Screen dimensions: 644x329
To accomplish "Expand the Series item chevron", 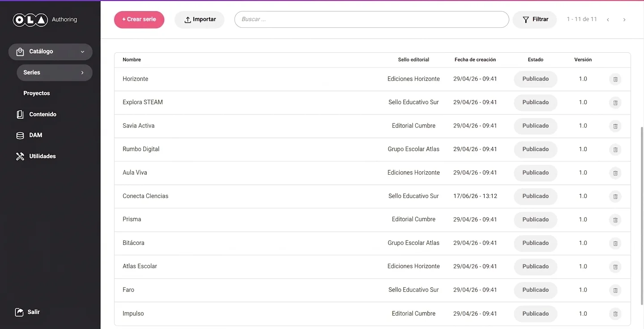I will pyautogui.click(x=82, y=72).
